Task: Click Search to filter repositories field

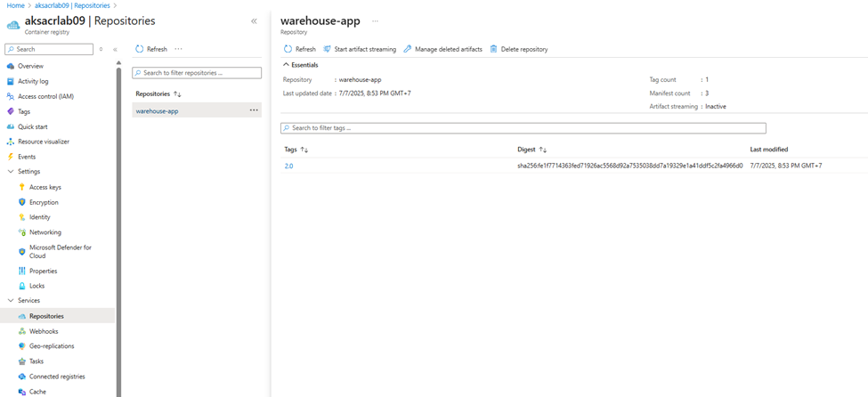Action: coord(197,72)
